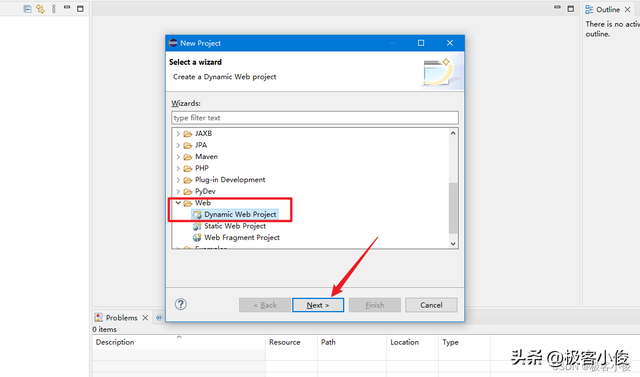Image resolution: width=640 pixels, height=377 pixels.
Task: Expand the PyDev folder
Action: pos(178,191)
